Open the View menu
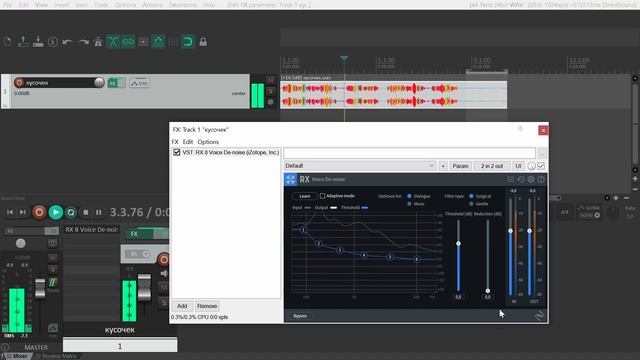This screenshot has height=360, width=640. click(41, 5)
